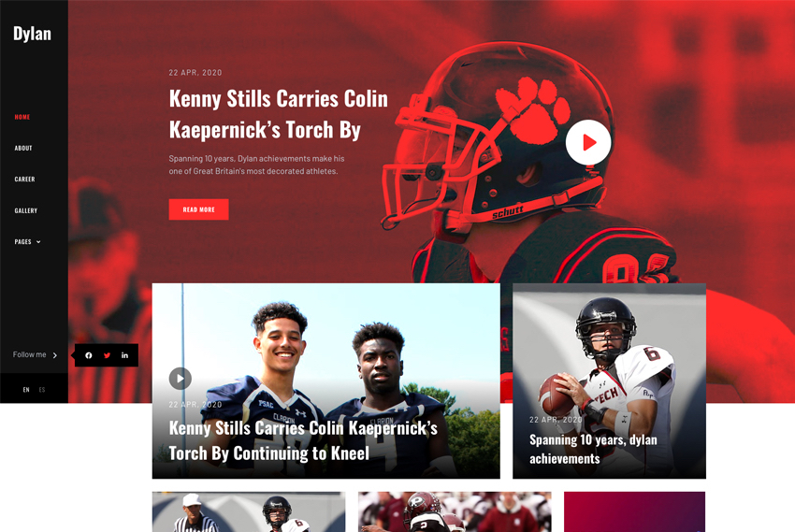The width and height of the screenshot is (795, 532).
Task: Switch language to ES
Action: pyautogui.click(x=42, y=390)
